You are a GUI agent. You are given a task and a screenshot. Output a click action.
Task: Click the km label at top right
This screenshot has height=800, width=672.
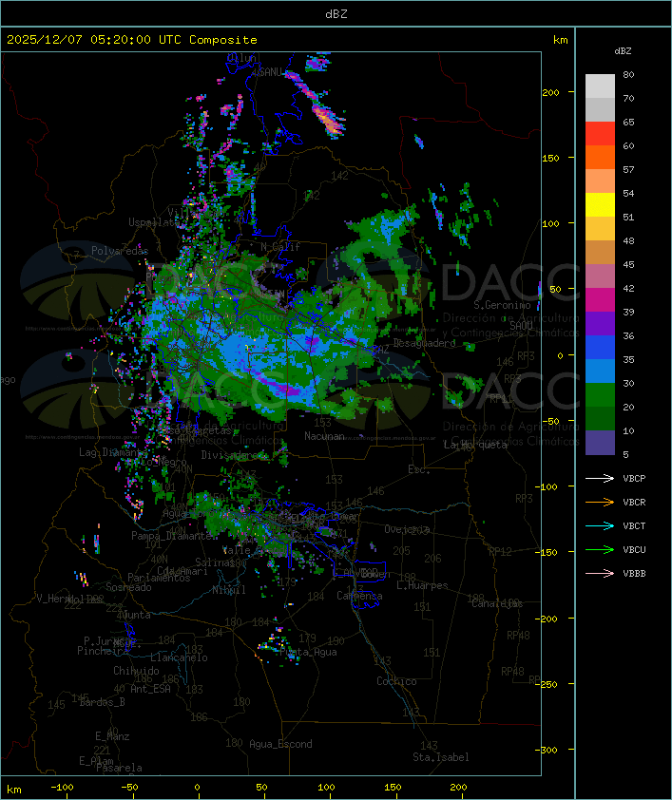coord(560,40)
